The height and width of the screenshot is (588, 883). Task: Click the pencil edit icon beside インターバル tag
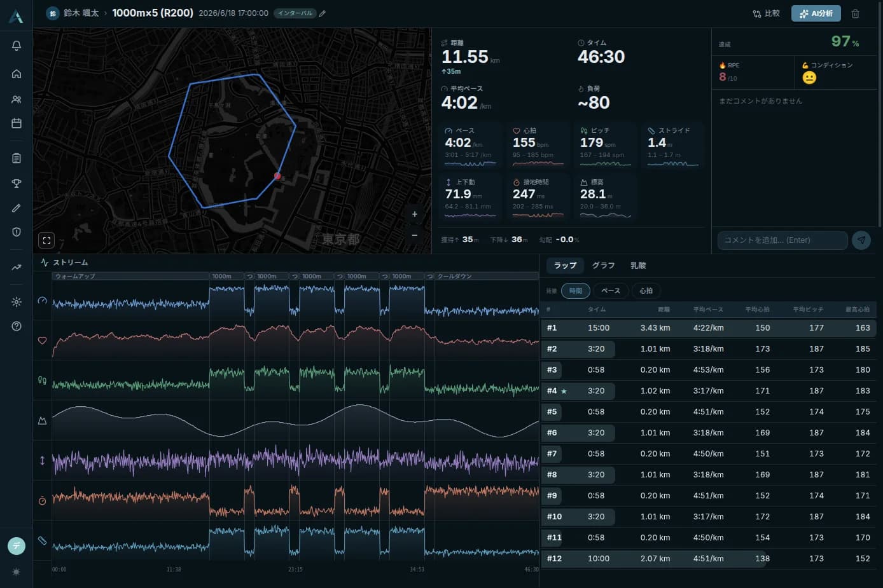click(323, 13)
